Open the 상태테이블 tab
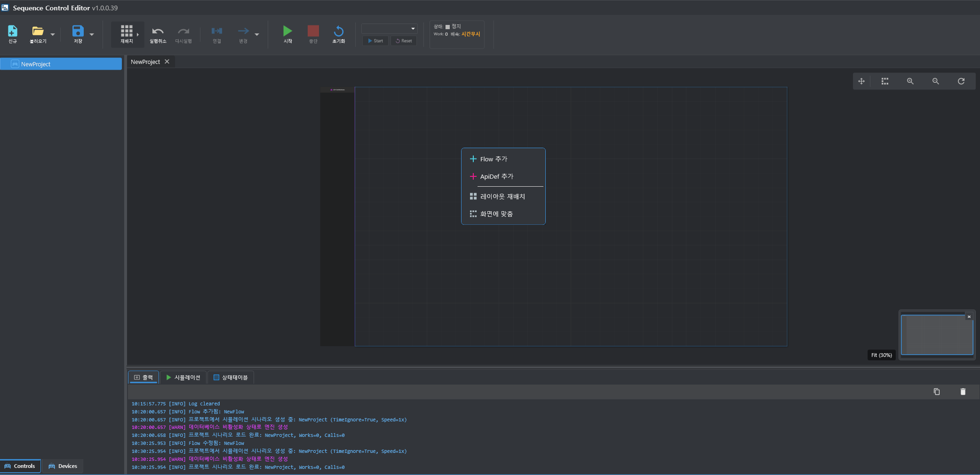The height and width of the screenshot is (475, 980). point(231,377)
